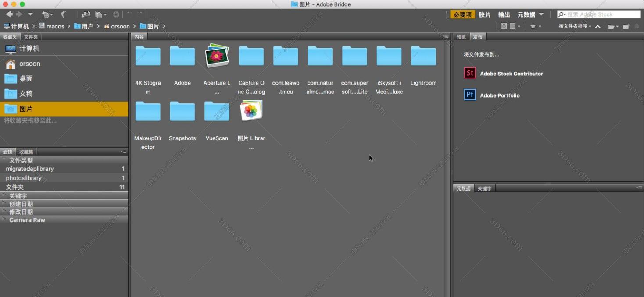Switch to the 胶片 workspace
Image resolution: width=644 pixels, height=297 pixels.
click(484, 14)
